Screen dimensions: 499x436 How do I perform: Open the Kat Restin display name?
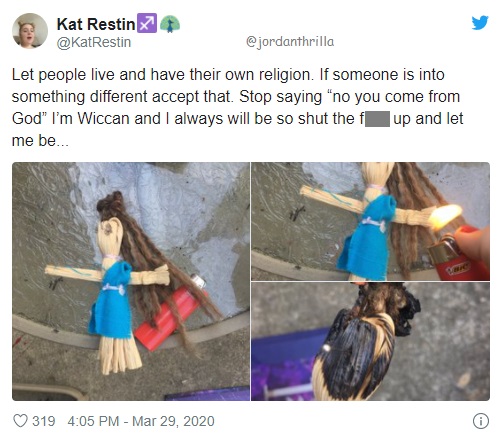tap(96, 24)
